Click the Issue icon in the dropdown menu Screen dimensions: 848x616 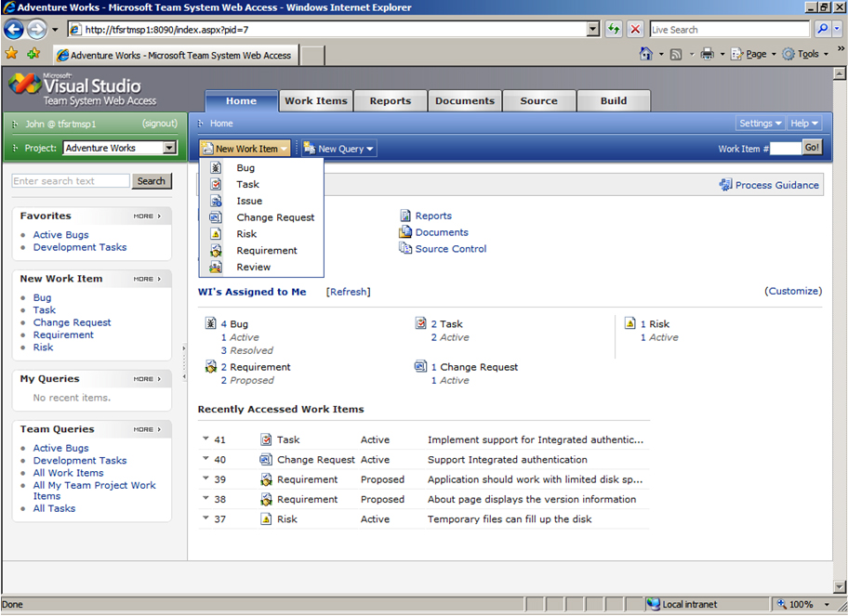pos(216,201)
